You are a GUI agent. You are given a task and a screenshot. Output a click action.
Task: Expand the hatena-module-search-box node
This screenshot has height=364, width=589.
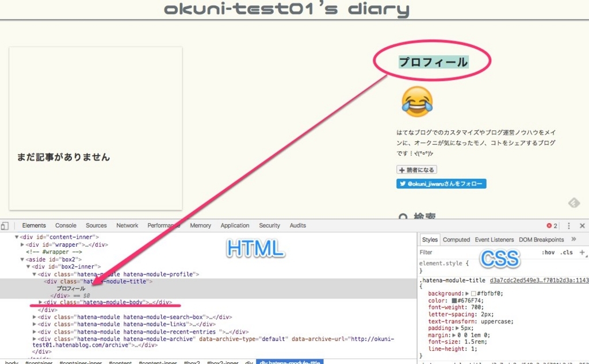coord(34,317)
